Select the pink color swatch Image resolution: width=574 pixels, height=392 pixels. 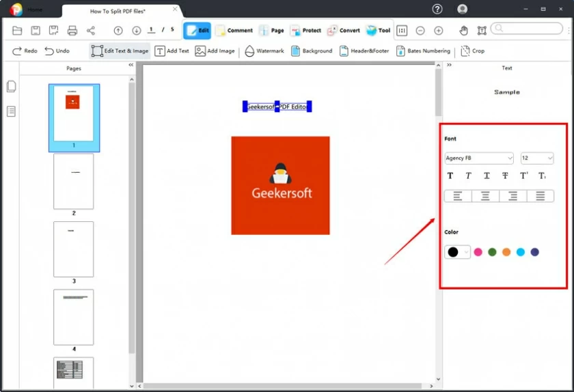(478, 252)
